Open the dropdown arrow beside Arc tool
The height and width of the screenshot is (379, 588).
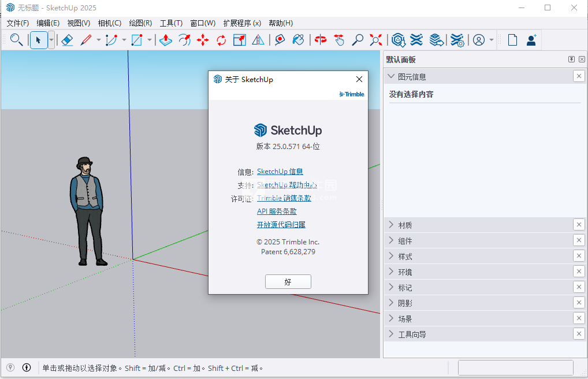pos(124,40)
